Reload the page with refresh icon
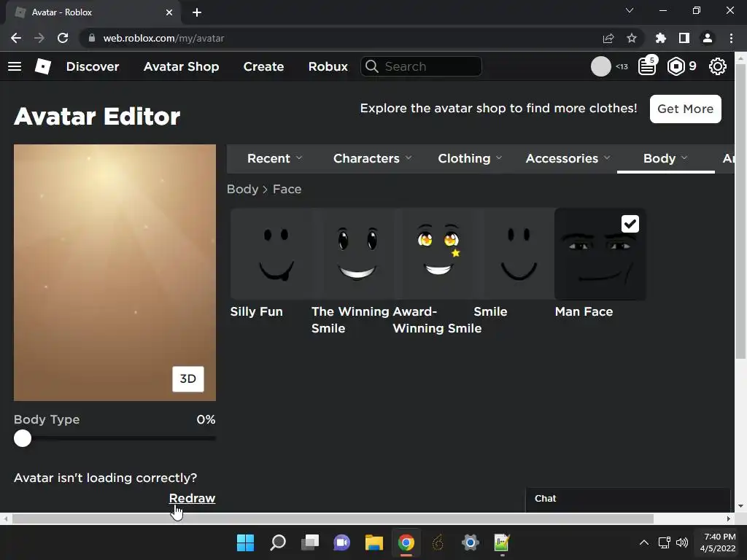Image resolution: width=747 pixels, height=560 pixels. point(63,38)
